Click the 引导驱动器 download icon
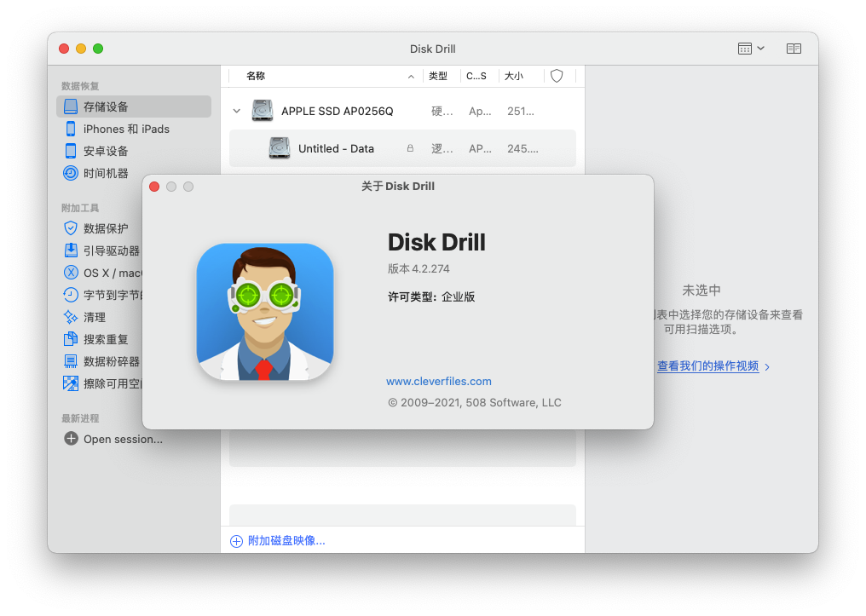The height and width of the screenshot is (616, 866). (71, 250)
